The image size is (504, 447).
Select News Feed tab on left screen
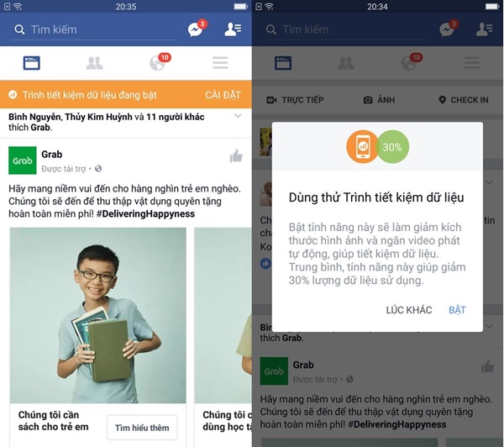point(32,63)
